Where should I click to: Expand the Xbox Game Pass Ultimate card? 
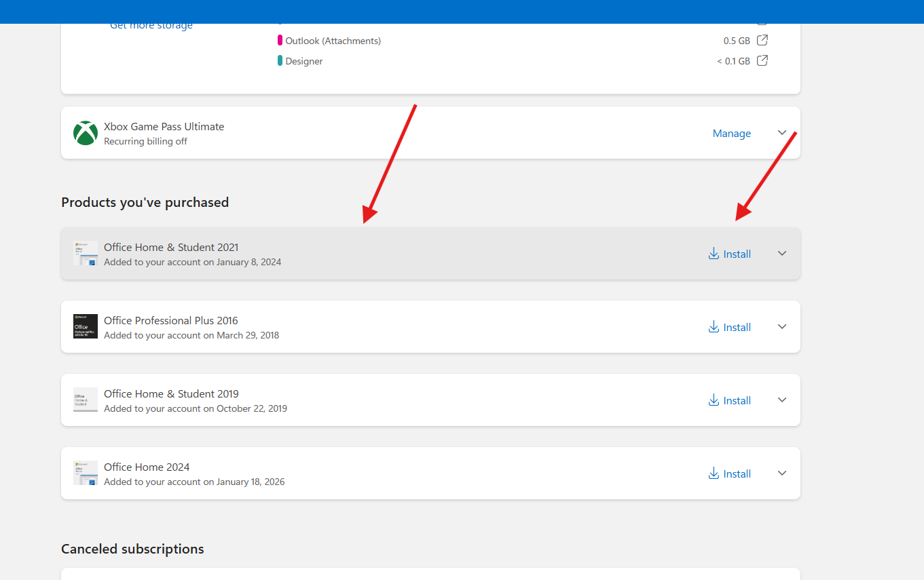pyautogui.click(x=782, y=133)
